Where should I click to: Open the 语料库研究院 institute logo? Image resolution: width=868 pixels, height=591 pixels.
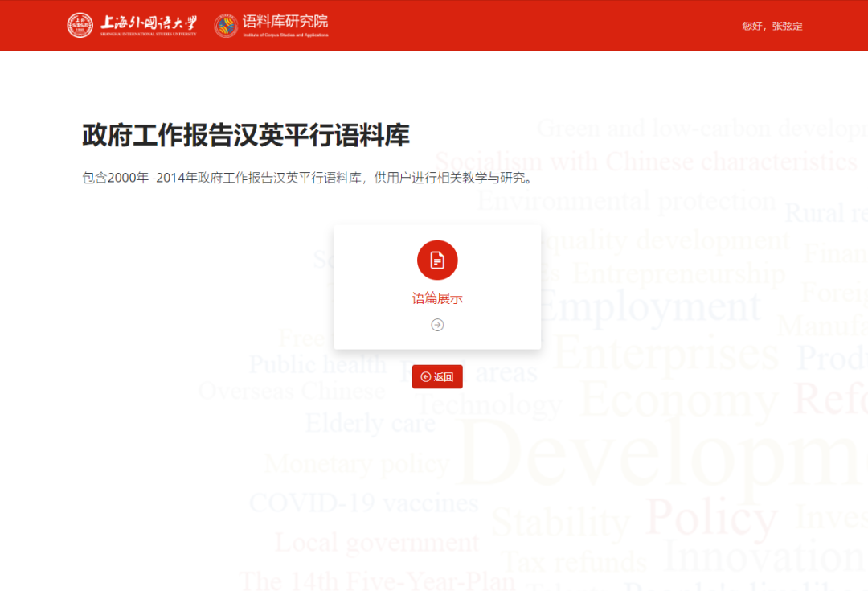point(269,25)
